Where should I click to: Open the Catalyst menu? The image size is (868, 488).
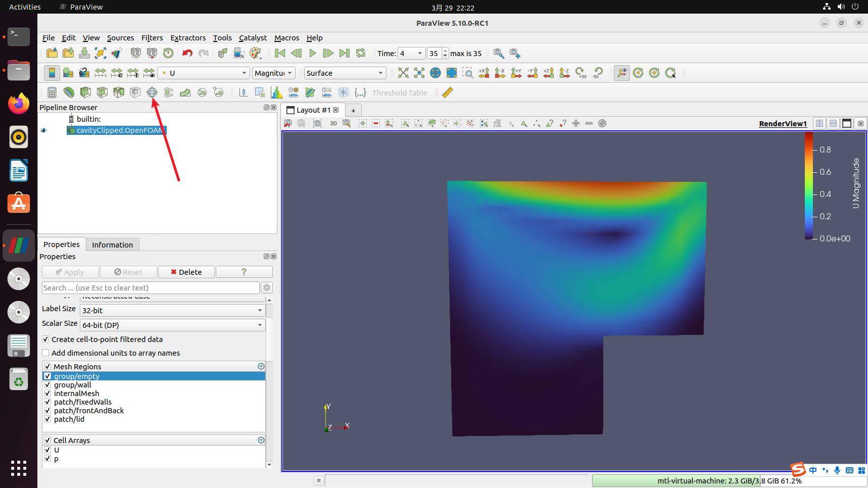coord(253,38)
